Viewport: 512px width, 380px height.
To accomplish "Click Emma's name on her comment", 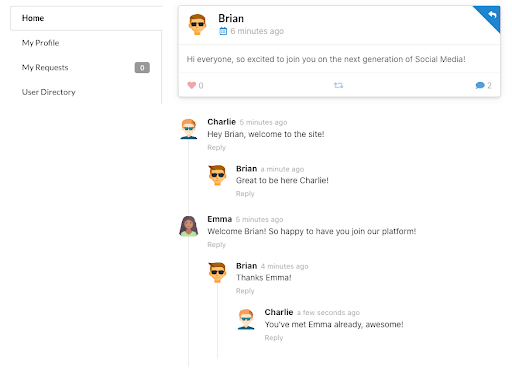I will pos(219,219).
